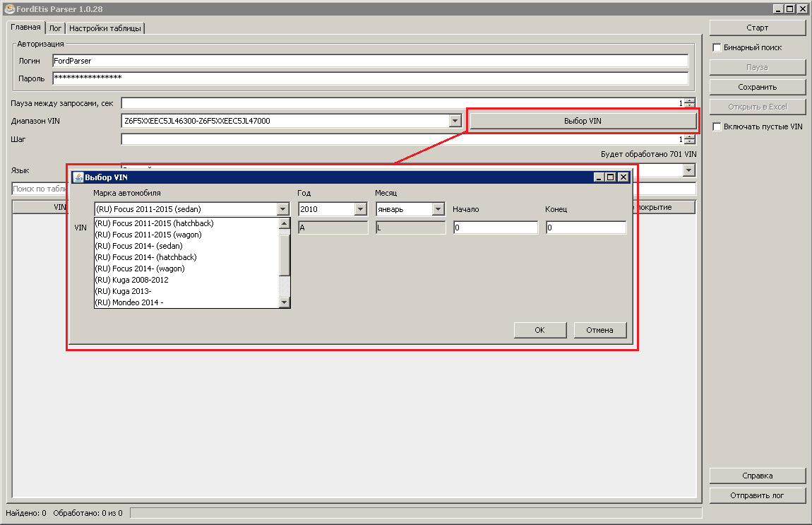Open the Год dropdown showing 2010

coord(360,209)
